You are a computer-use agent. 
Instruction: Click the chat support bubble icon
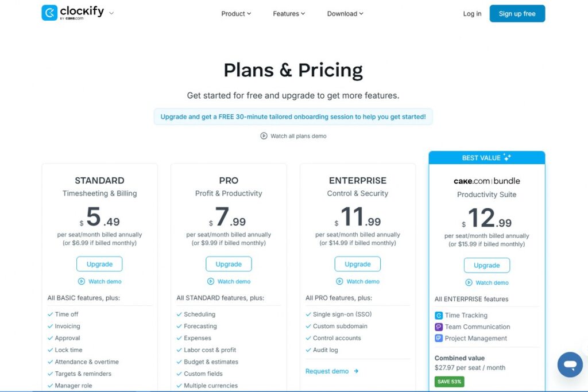click(x=570, y=365)
